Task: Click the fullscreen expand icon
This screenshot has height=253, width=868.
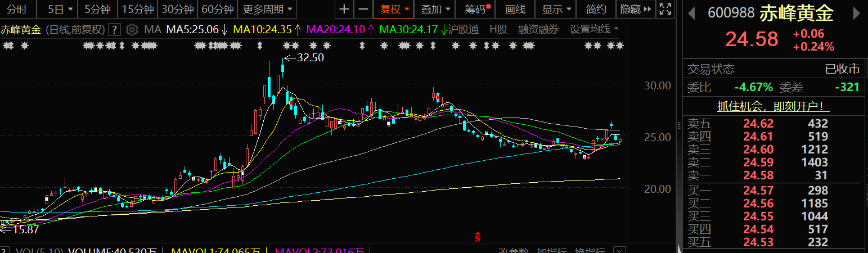Action: (x=665, y=9)
